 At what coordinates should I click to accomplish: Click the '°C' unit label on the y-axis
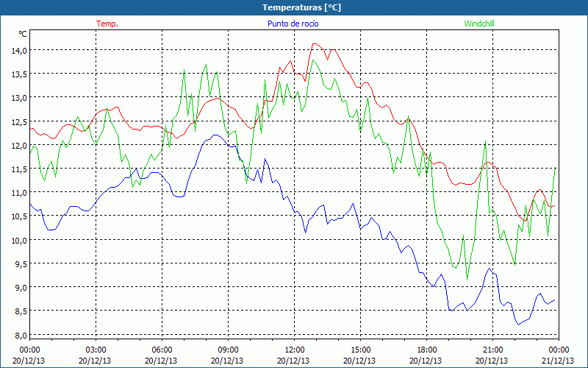click(x=23, y=34)
